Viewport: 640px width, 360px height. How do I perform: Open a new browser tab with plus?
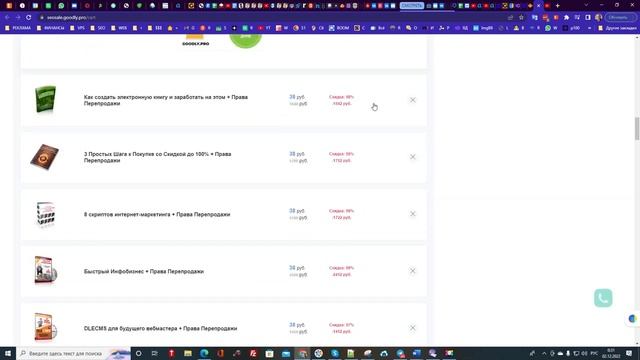558,6
